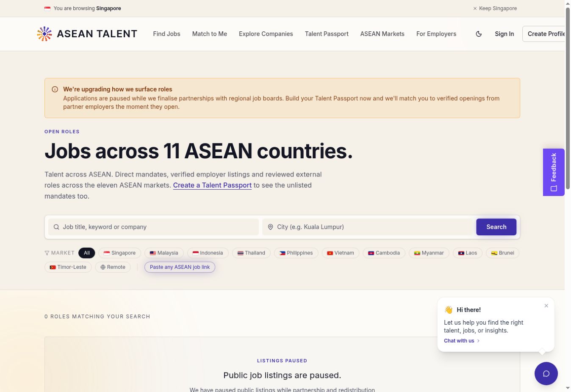Click the waving hand emoji in chat popup
The width and height of the screenshot is (571, 392).
[x=449, y=310]
